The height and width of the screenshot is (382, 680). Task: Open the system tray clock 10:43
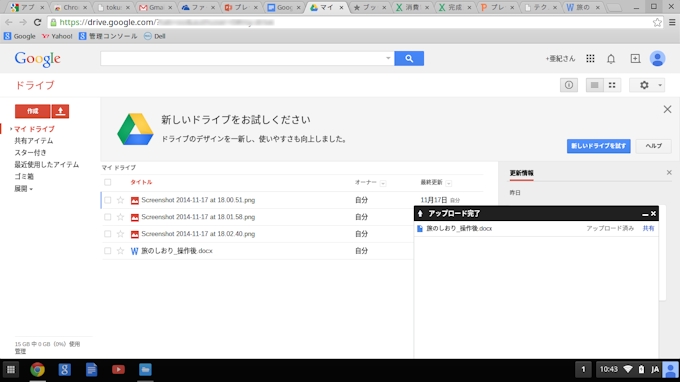coord(608,370)
